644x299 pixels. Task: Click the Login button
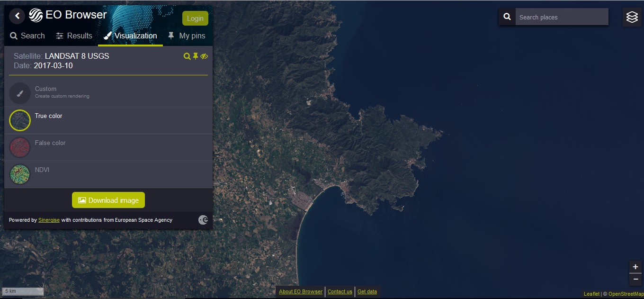pyautogui.click(x=195, y=18)
